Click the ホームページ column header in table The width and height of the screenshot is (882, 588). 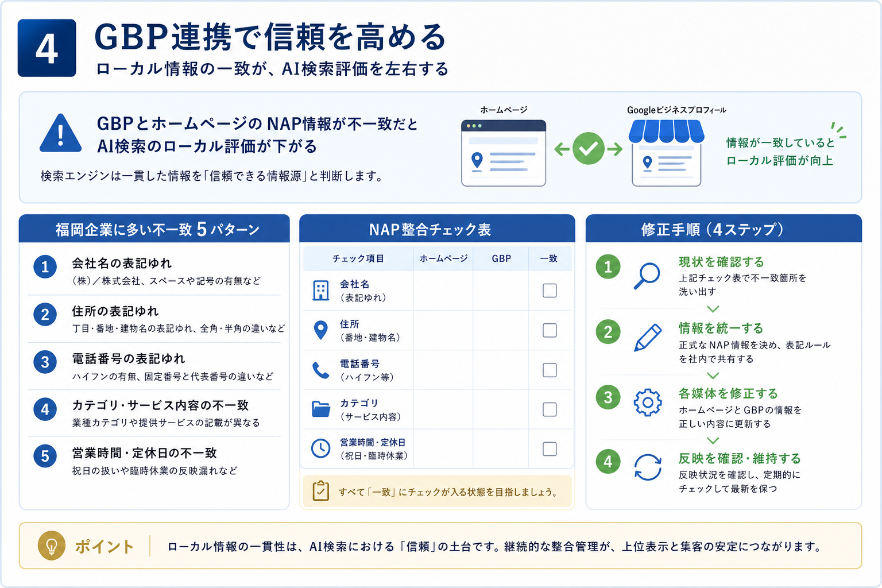pyautogui.click(x=443, y=258)
